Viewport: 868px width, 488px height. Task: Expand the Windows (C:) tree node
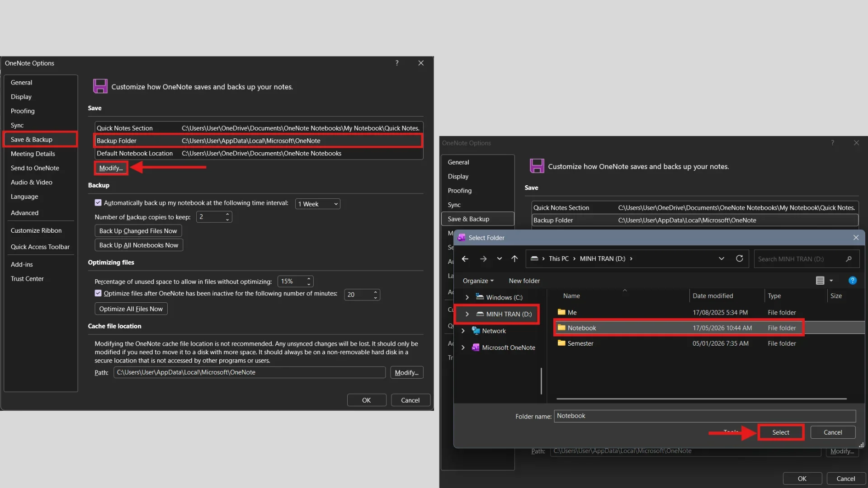(x=467, y=297)
